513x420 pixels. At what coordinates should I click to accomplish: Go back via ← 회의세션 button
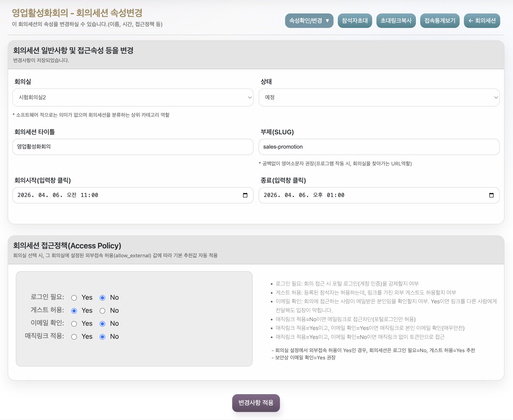click(482, 21)
